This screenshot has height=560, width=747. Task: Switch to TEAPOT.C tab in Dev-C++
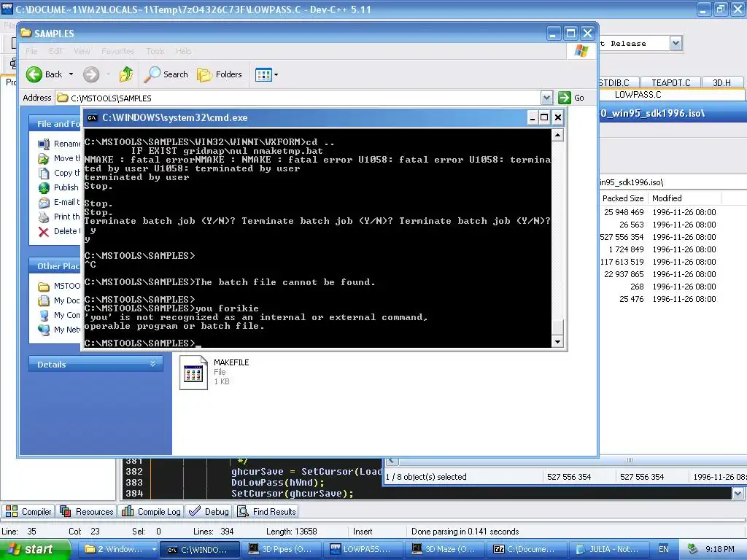[x=671, y=83]
